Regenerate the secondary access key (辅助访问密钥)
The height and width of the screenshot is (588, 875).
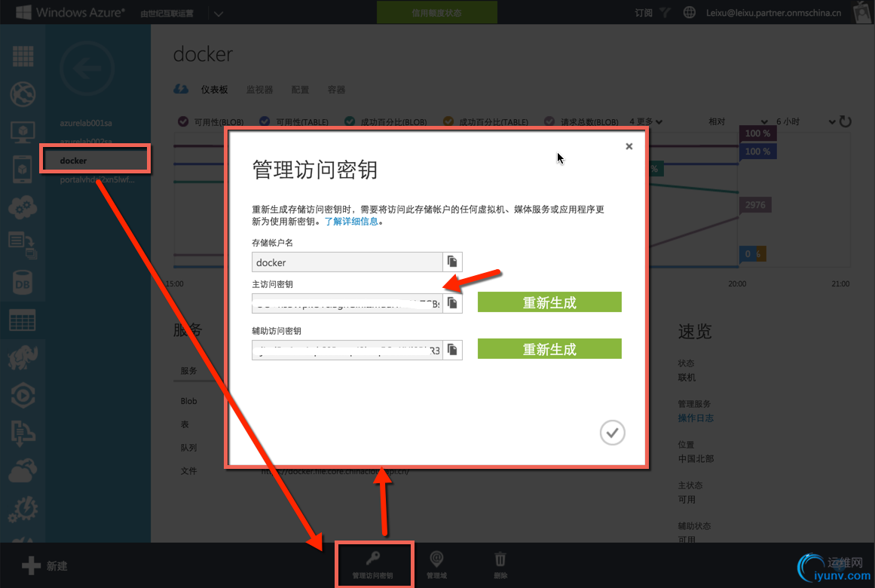tap(549, 349)
